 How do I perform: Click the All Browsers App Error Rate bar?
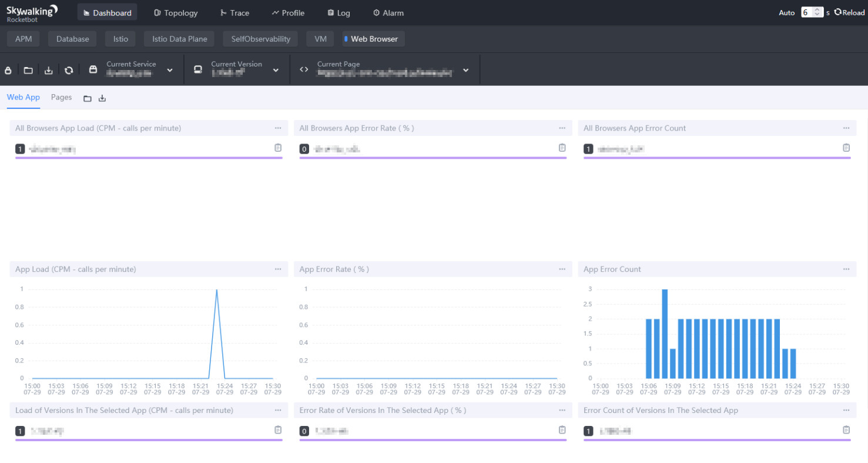433,158
